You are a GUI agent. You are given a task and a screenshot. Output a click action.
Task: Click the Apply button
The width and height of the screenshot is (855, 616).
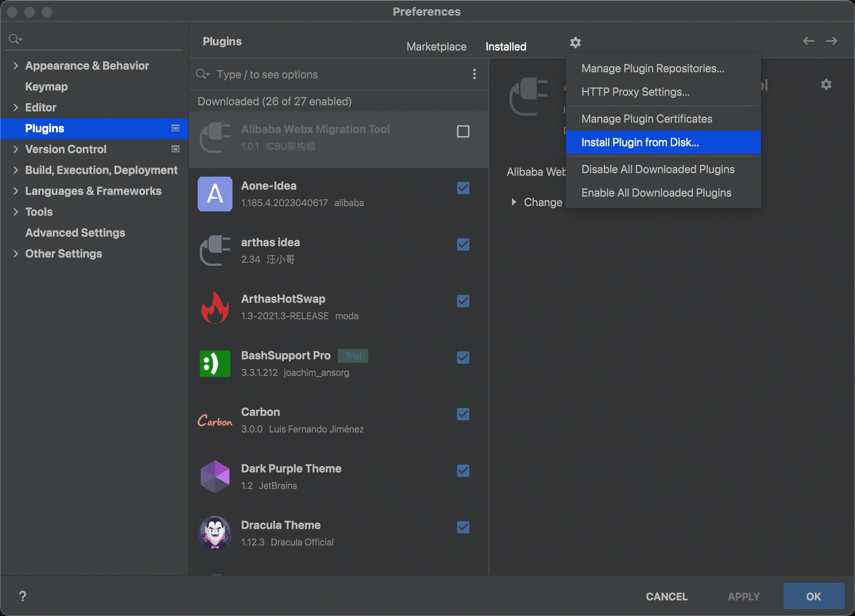(x=744, y=596)
